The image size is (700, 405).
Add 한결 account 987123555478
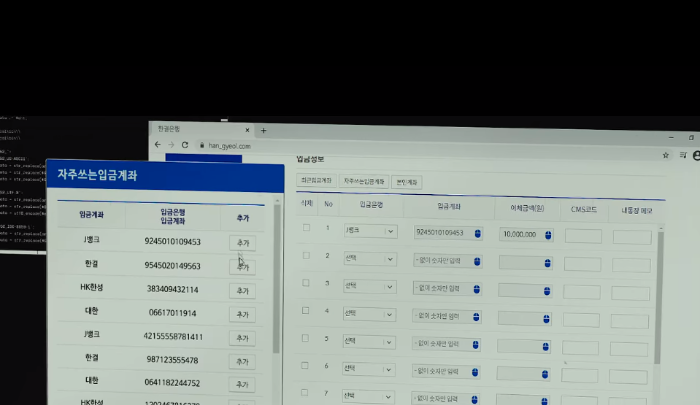click(242, 362)
